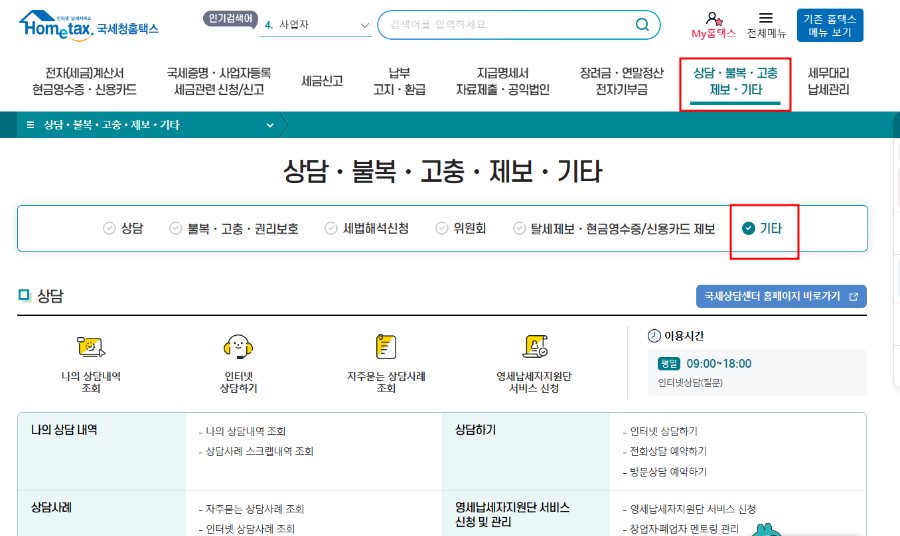Open 창업자·폐업자 멘토링 관리 link
The height and width of the screenshot is (536, 900).
pyautogui.click(x=684, y=529)
